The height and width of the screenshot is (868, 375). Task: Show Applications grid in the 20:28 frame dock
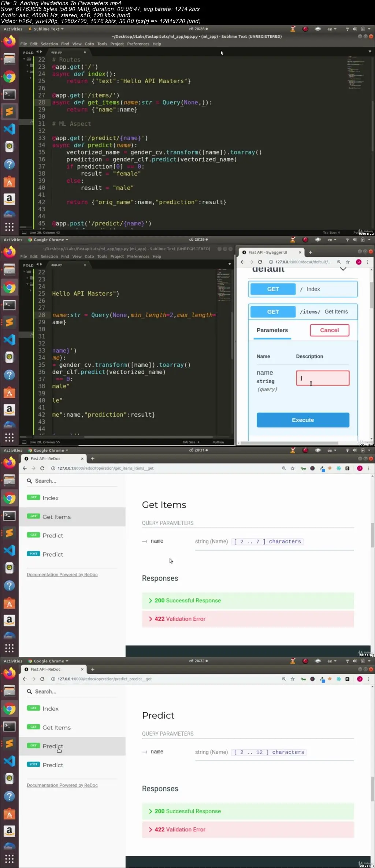coord(10,227)
